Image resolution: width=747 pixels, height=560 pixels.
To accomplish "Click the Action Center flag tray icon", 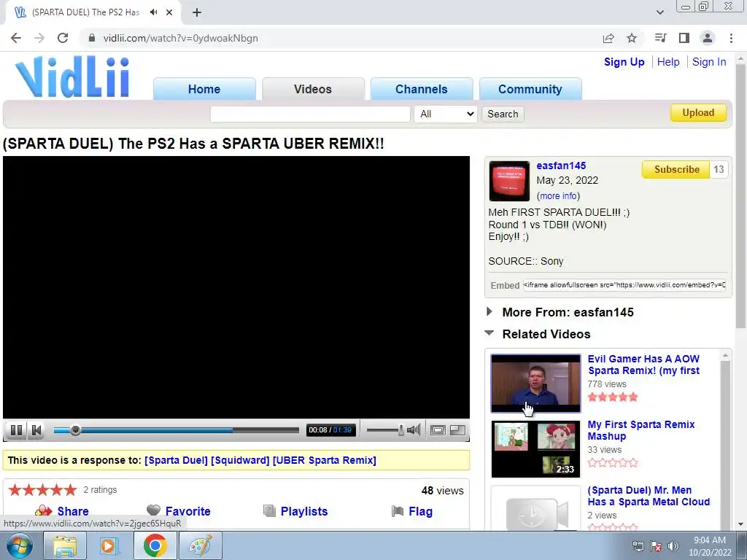I will (656, 546).
